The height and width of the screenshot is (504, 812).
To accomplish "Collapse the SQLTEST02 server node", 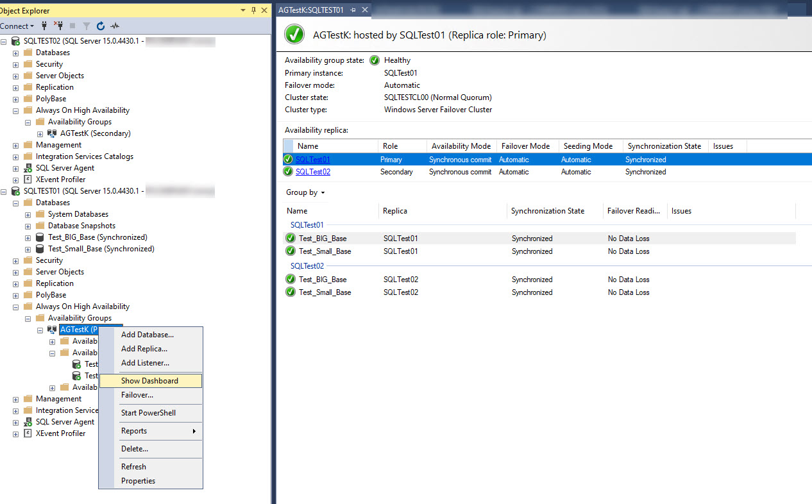I will pyautogui.click(x=4, y=41).
